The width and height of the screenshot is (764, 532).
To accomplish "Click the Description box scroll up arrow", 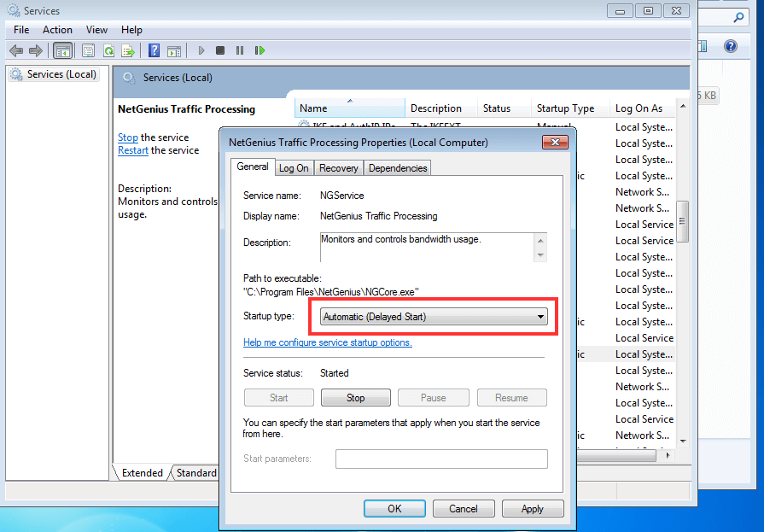I will tap(540, 241).
